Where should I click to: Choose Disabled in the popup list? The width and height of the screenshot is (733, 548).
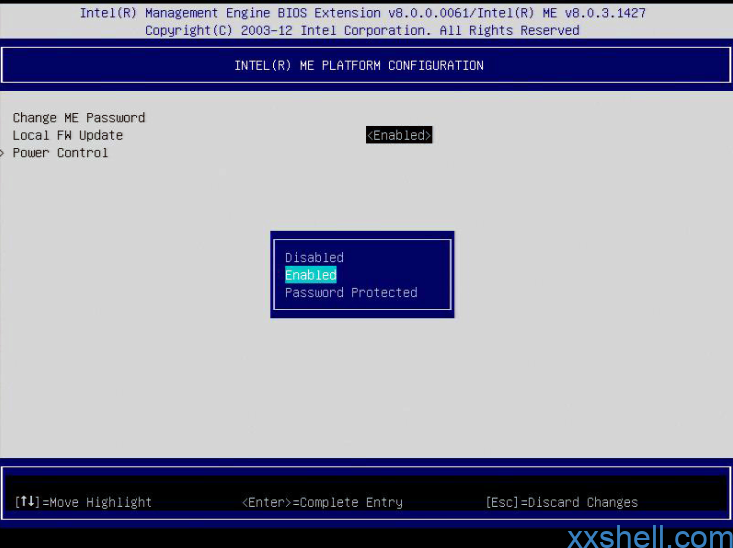314,258
